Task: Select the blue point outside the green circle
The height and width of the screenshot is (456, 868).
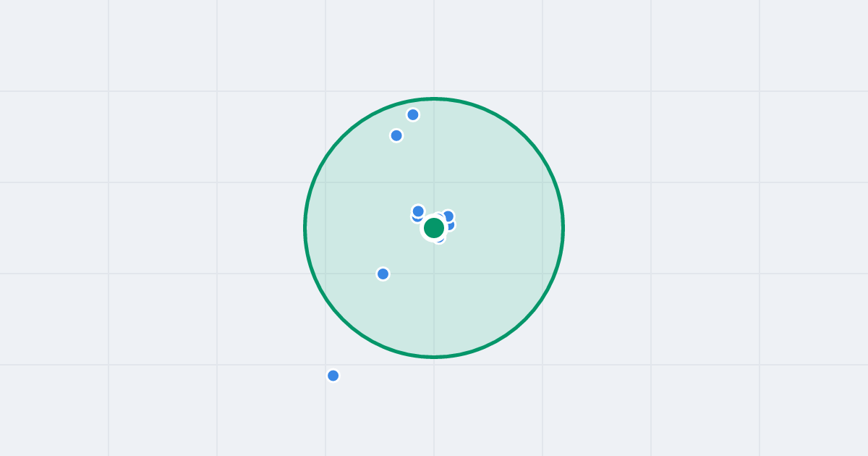Action: point(333,376)
